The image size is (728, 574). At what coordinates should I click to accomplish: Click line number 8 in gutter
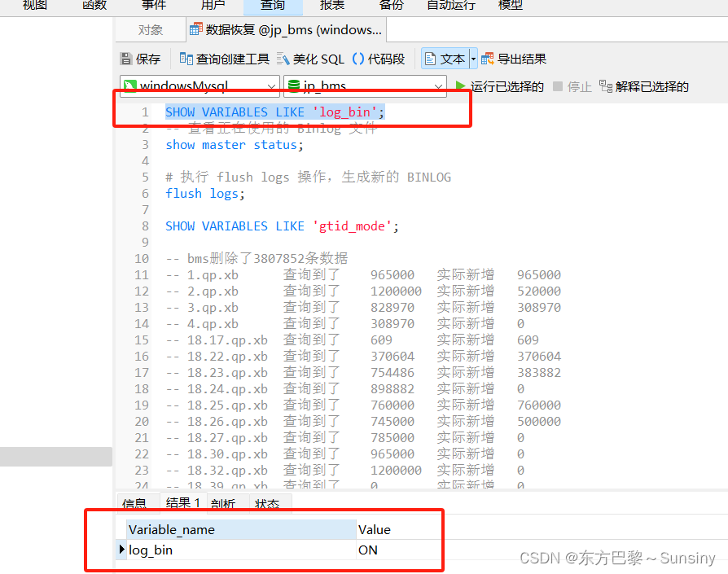(145, 226)
